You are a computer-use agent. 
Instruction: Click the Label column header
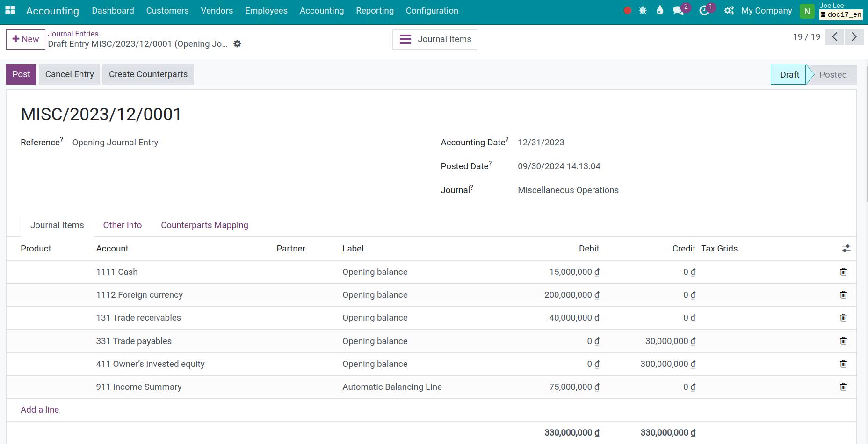(353, 249)
